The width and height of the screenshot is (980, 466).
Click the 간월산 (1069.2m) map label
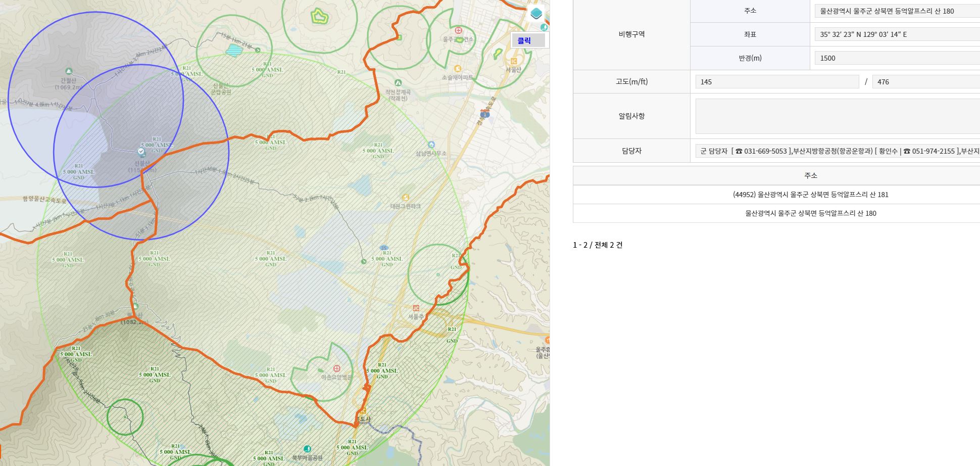coord(69,83)
